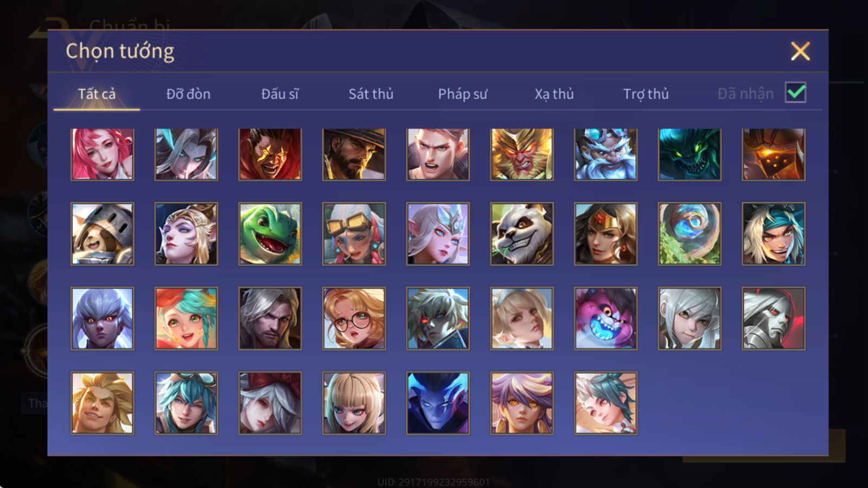Open the Sát thủ tab
This screenshot has width=868, height=488.
[371, 94]
